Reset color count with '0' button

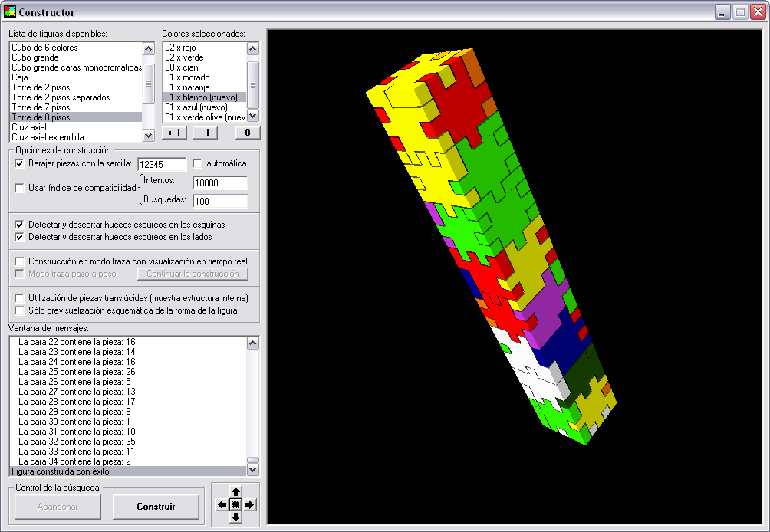pos(247,132)
